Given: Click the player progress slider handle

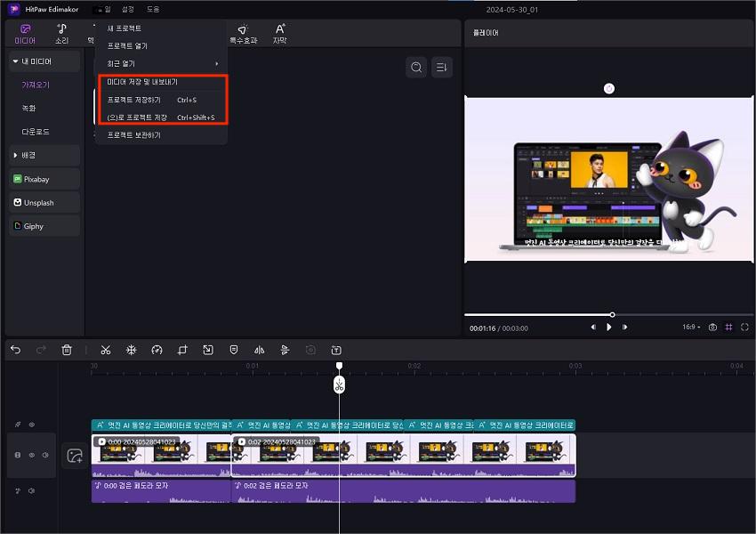Looking at the screenshot, I should [612, 314].
